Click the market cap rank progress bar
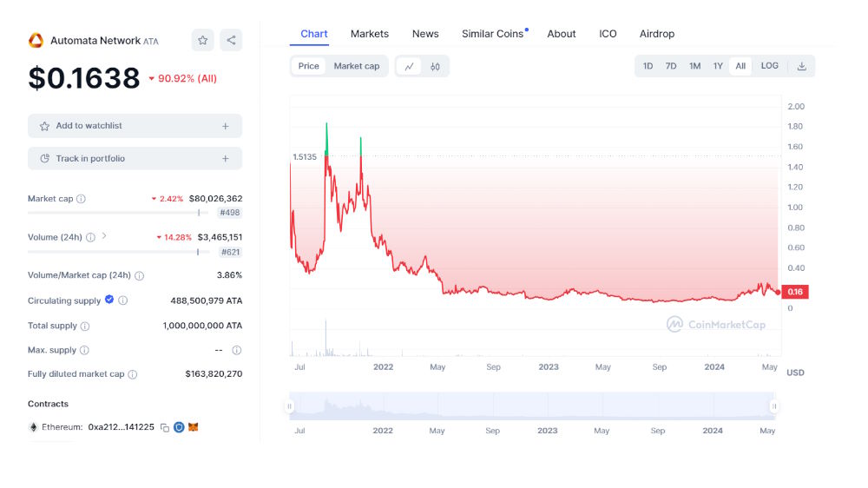868x488 pixels. pyautogui.click(x=118, y=213)
